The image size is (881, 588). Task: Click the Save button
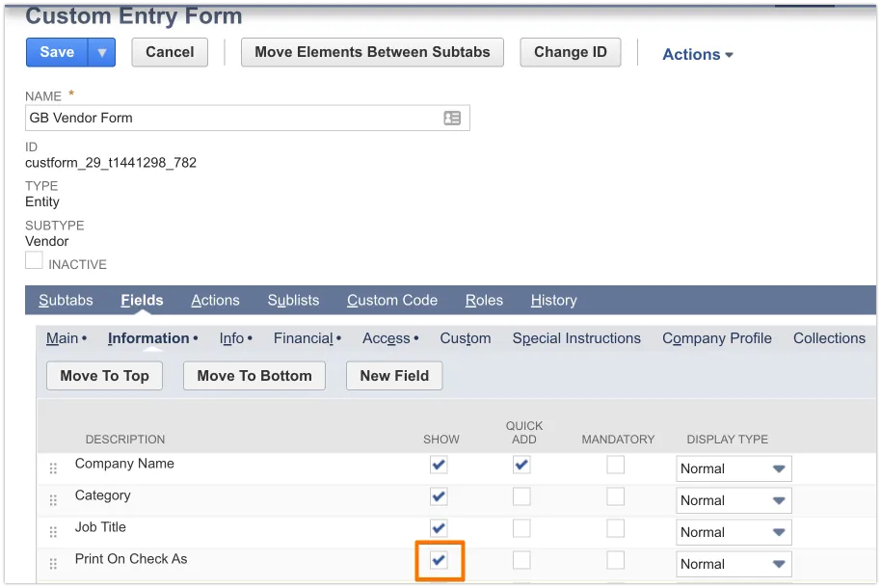point(57,53)
